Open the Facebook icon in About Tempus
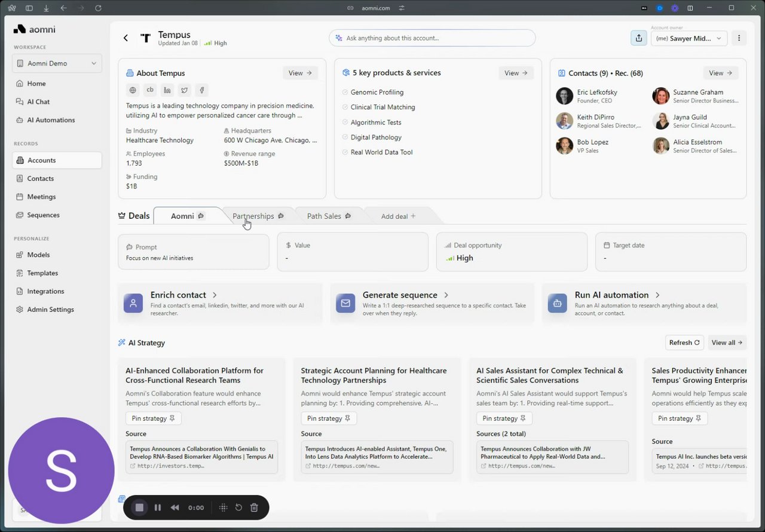The image size is (765, 532). click(x=202, y=90)
